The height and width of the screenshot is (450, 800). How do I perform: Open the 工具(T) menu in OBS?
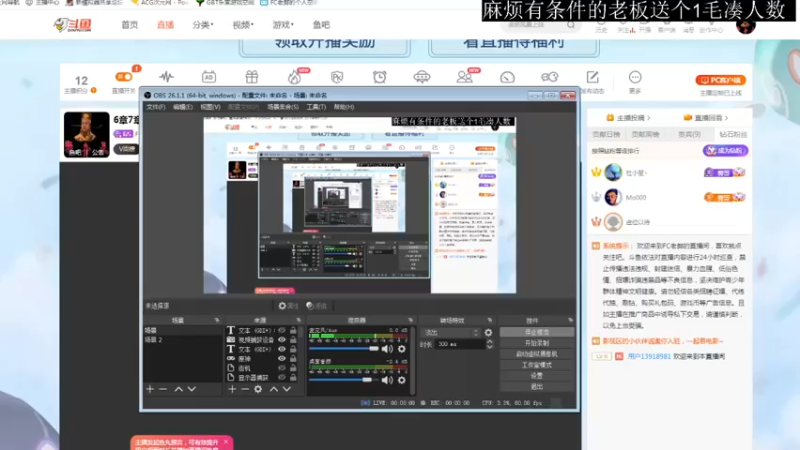pos(316,107)
